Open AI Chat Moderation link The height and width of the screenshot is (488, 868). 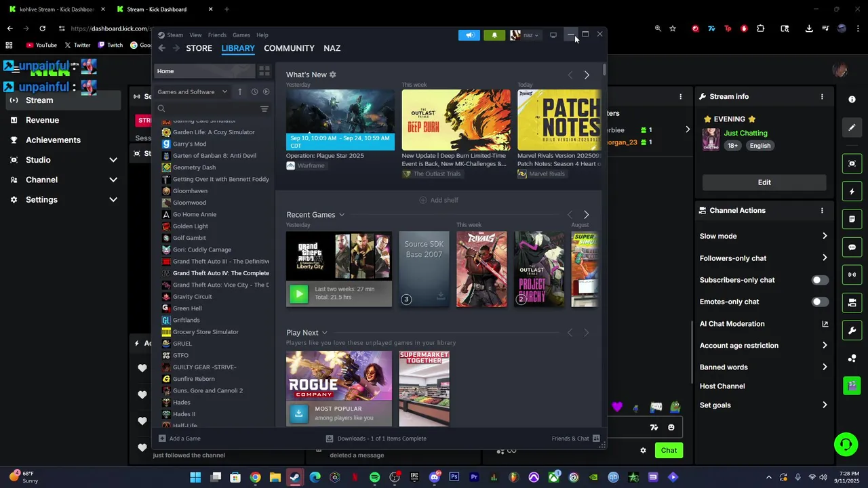[x=764, y=324]
